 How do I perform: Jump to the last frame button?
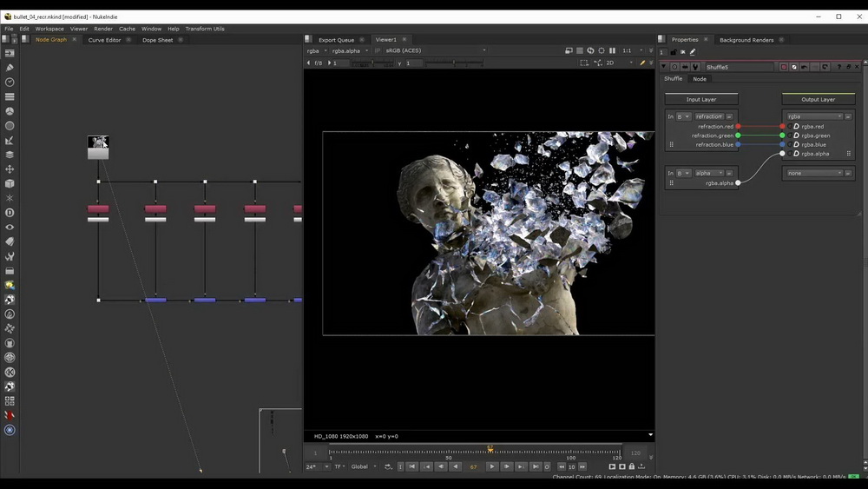pyautogui.click(x=535, y=466)
